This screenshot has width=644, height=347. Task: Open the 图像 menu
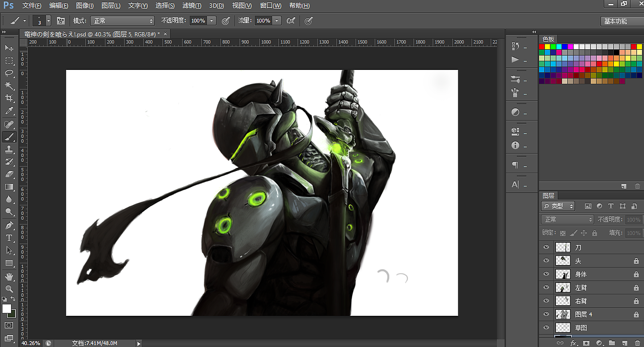pyautogui.click(x=85, y=6)
